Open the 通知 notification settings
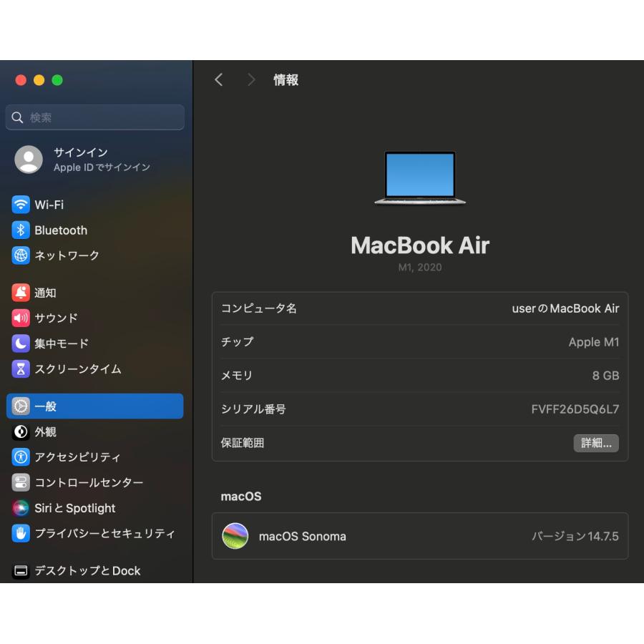This screenshot has width=644, height=644. click(46, 292)
